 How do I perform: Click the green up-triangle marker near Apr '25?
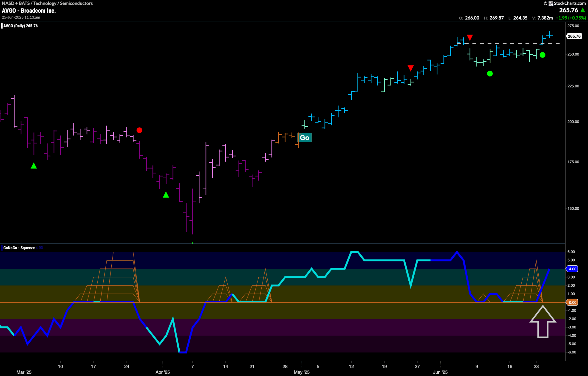pos(166,195)
